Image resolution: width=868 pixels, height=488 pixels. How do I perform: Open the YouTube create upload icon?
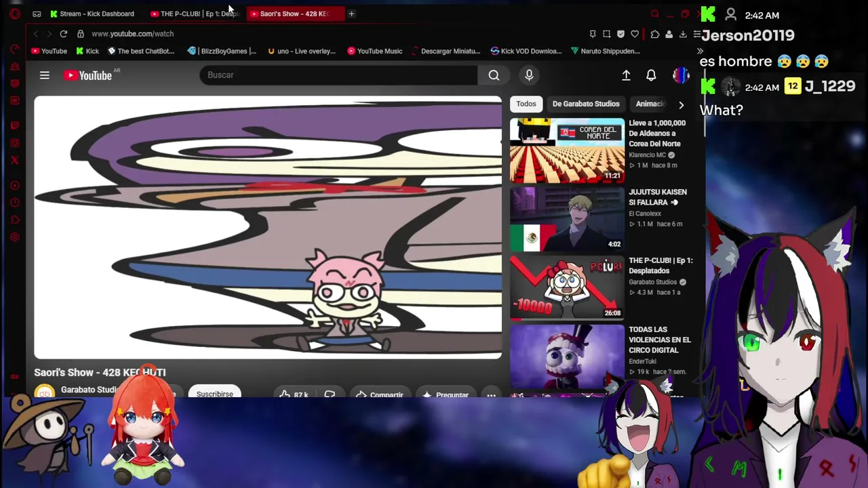coord(626,75)
